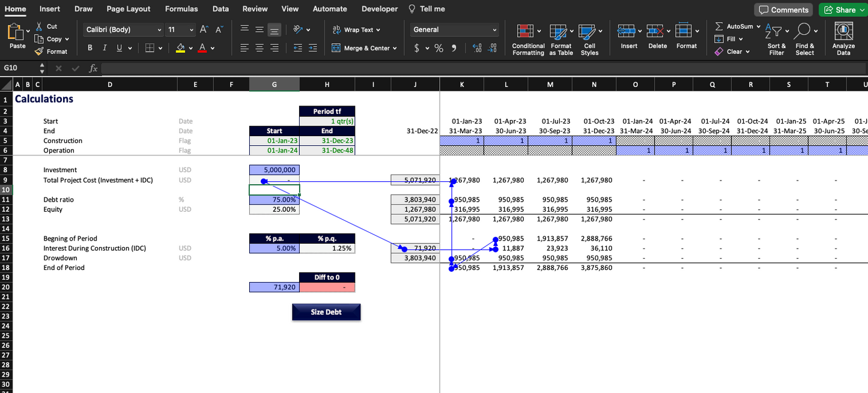Apply the yellow fill color swatch
The width and height of the screenshot is (868, 393).
(x=180, y=48)
